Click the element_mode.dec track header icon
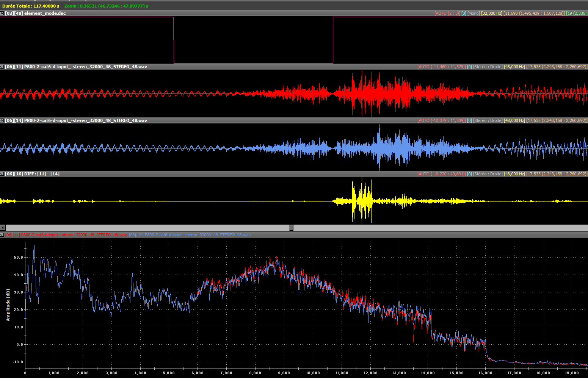 coord(2,13)
